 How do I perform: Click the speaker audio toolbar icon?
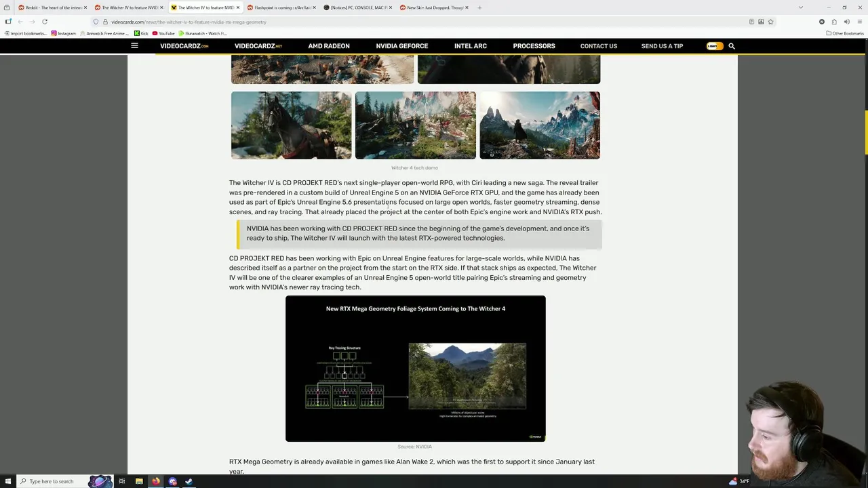point(846,22)
